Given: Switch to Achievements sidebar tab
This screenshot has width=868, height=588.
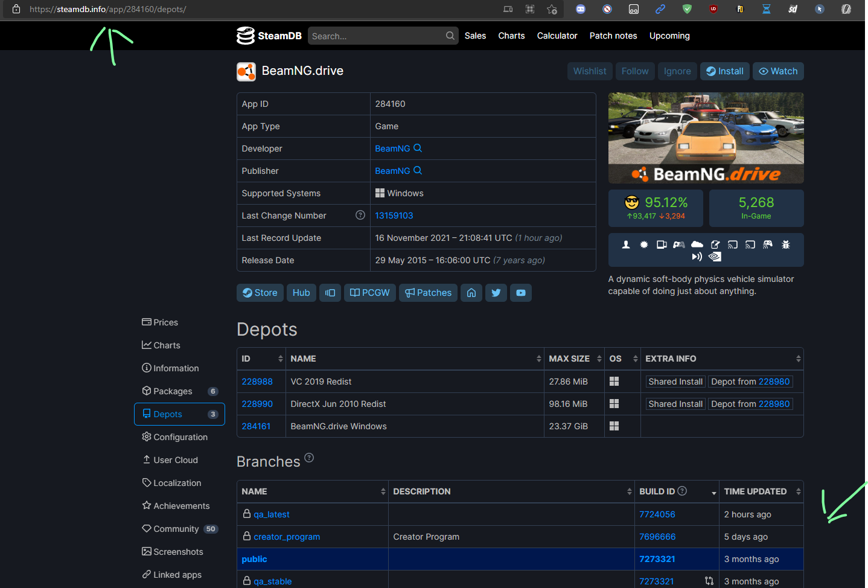Looking at the screenshot, I should [179, 506].
